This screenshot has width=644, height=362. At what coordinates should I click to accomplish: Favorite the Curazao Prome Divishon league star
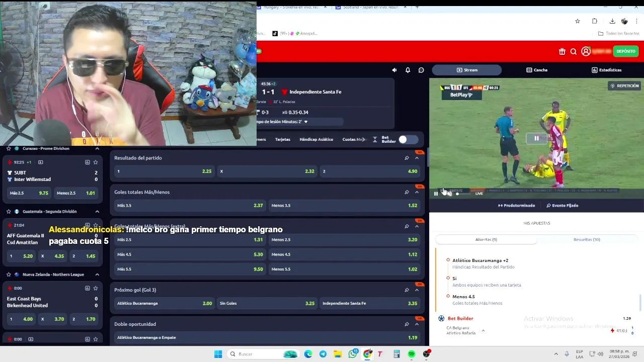pyautogui.click(x=9, y=149)
